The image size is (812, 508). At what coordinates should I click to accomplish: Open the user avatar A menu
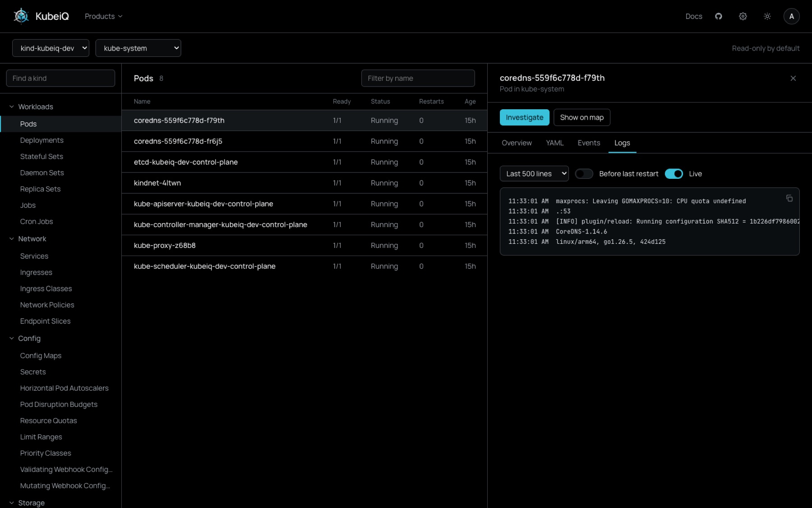[x=792, y=16]
